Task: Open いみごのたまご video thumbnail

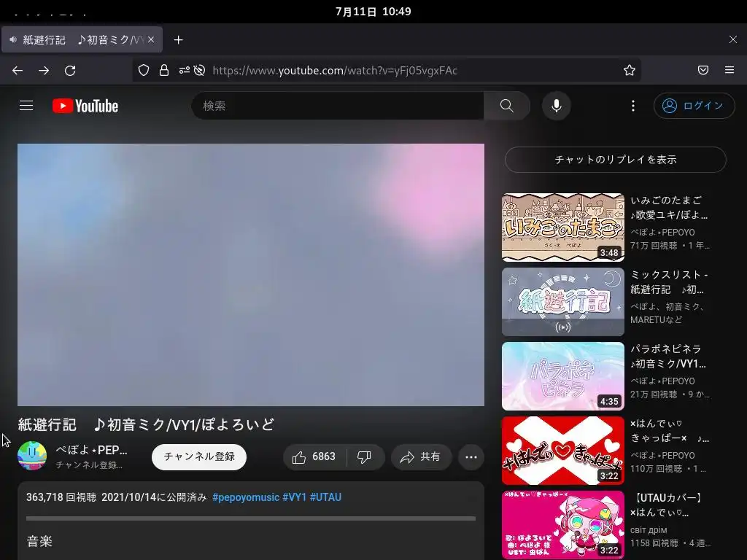Action: (563, 227)
